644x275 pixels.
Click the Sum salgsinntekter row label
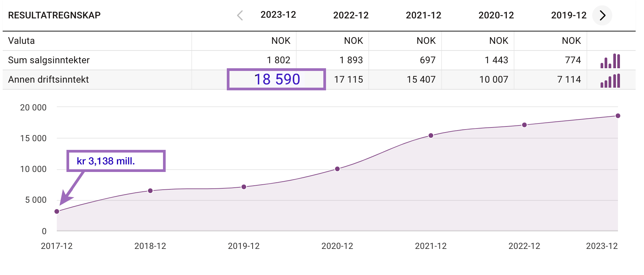pyautogui.click(x=49, y=60)
